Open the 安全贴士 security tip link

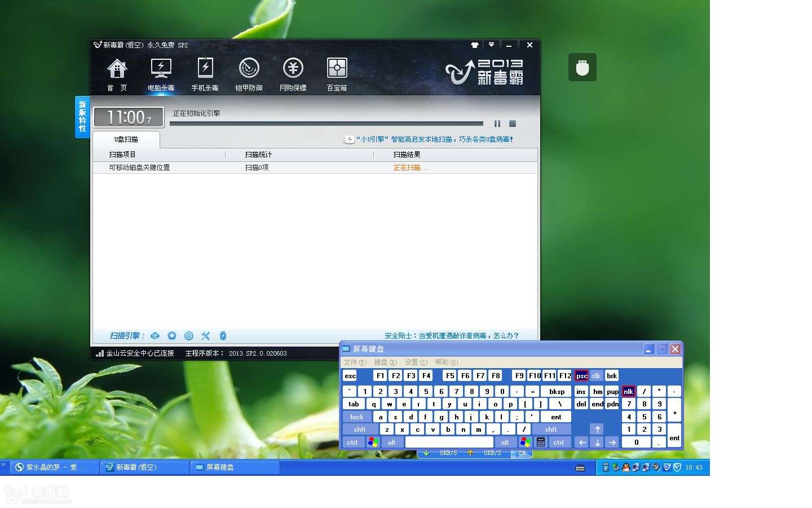pyautogui.click(x=451, y=336)
